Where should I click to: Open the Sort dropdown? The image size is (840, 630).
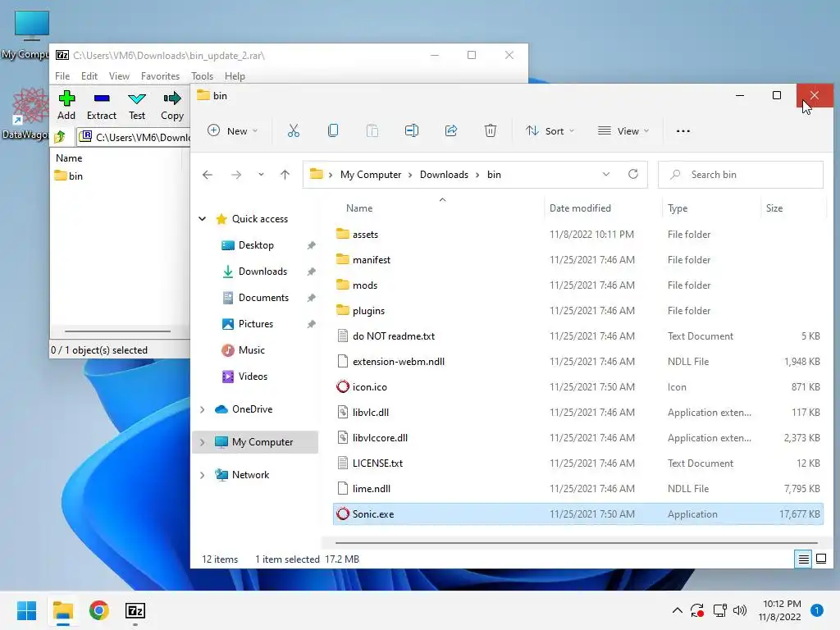pyautogui.click(x=550, y=130)
